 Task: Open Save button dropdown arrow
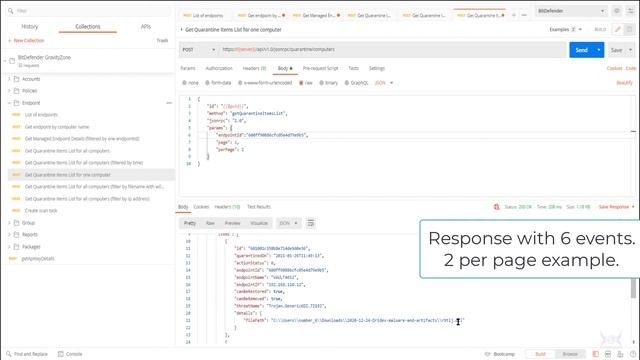click(631, 50)
